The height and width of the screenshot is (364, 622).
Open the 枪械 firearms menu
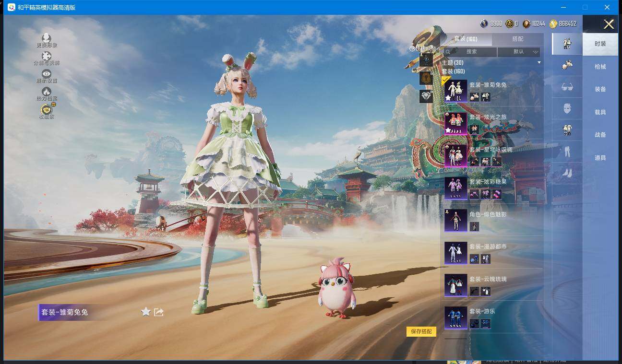tap(600, 67)
